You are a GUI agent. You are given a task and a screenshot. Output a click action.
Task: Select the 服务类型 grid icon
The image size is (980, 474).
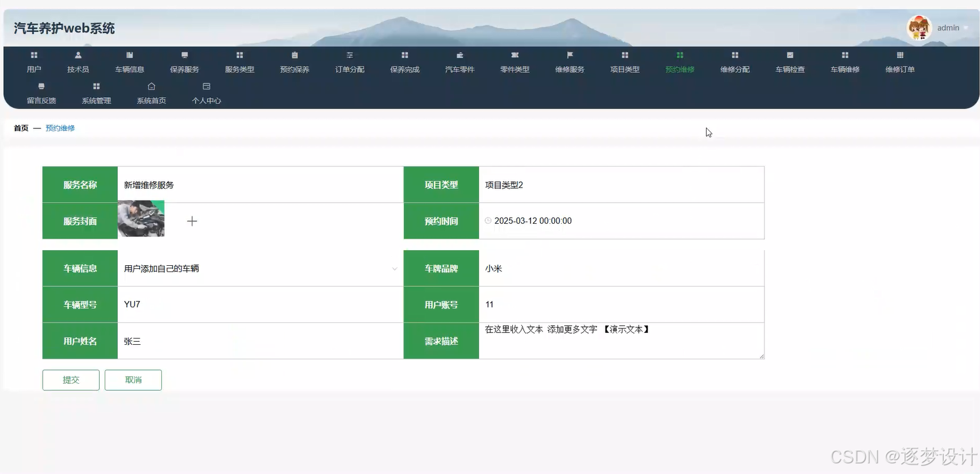click(240, 55)
